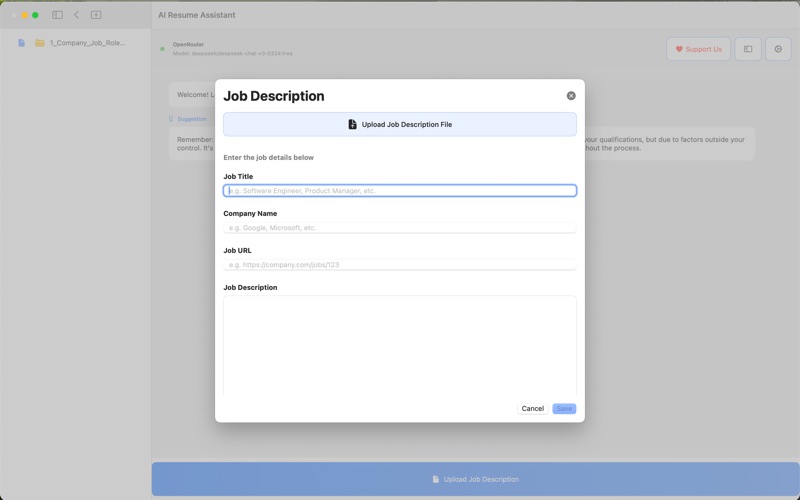The image size is (800, 500).
Task: Click the Suggestion label text
Action: pos(192,119)
